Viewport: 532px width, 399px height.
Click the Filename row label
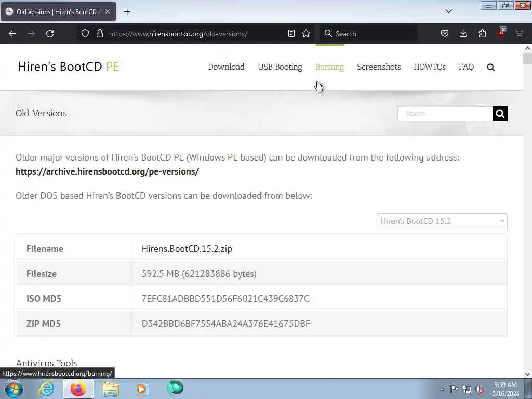(x=45, y=249)
